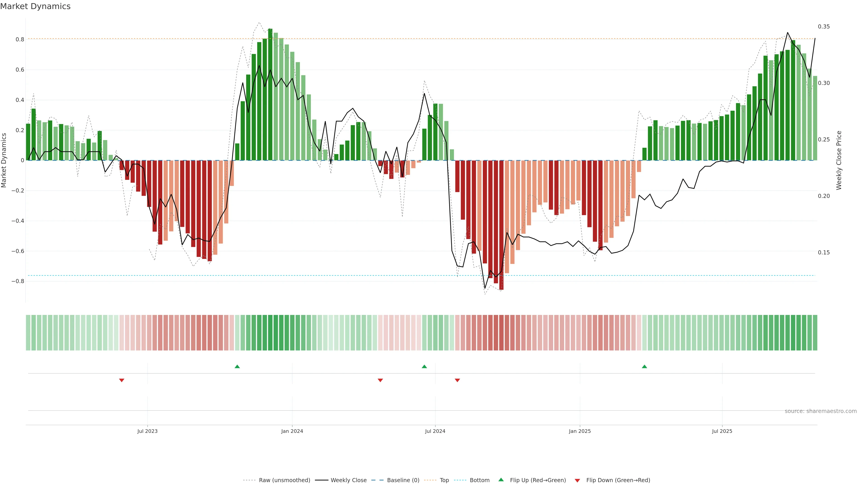Image resolution: width=868 pixels, height=488 pixels.
Task: Click the first red Flip Down triangle marker
Action: coord(122,380)
